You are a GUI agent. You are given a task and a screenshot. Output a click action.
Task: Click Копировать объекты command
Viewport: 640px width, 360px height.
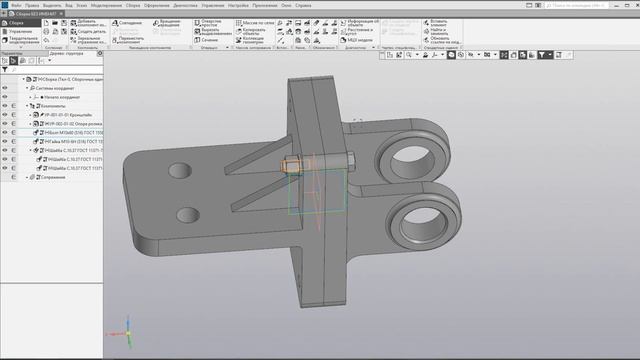[251, 31]
